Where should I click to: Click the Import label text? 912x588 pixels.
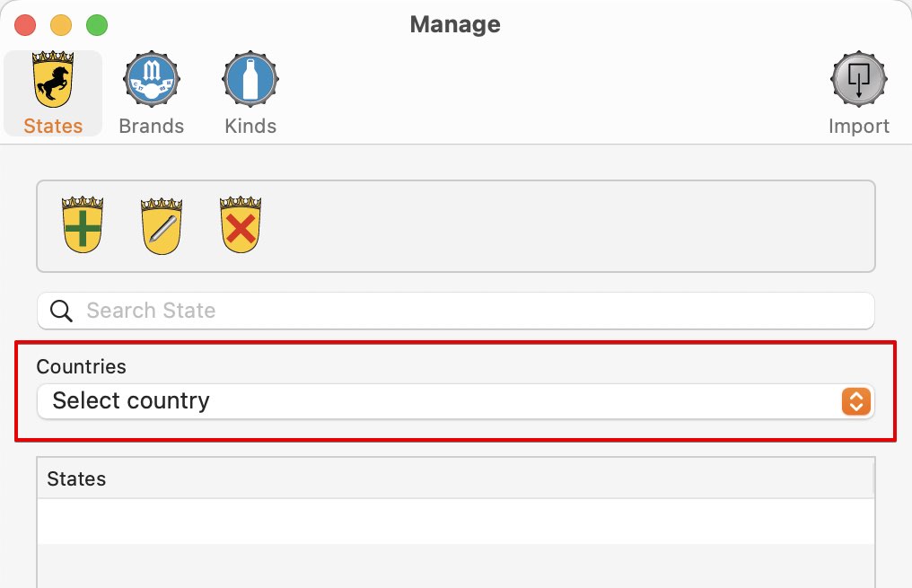coord(859,127)
